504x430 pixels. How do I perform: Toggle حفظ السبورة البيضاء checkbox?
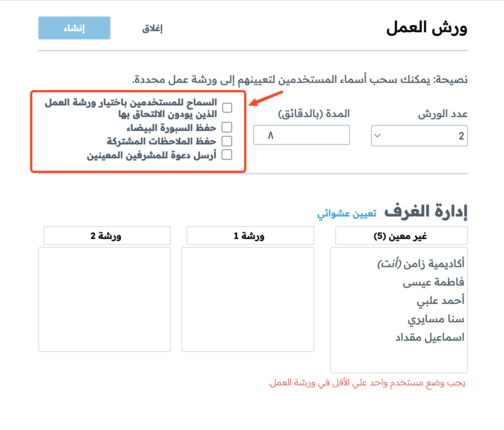pos(227,128)
